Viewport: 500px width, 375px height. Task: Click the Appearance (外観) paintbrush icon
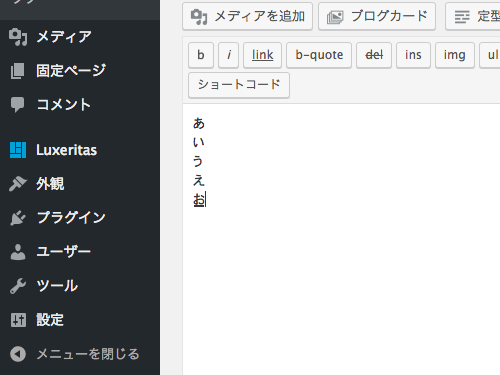pos(18,184)
